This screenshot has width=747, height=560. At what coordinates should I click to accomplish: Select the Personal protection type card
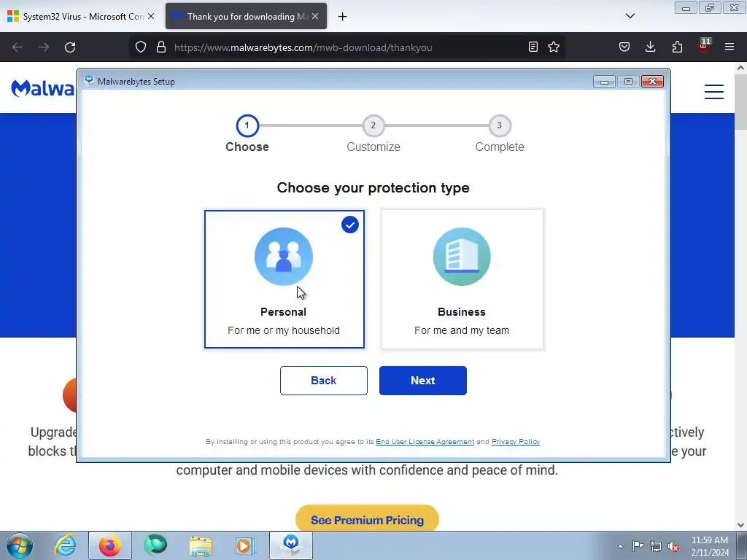point(285,279)
